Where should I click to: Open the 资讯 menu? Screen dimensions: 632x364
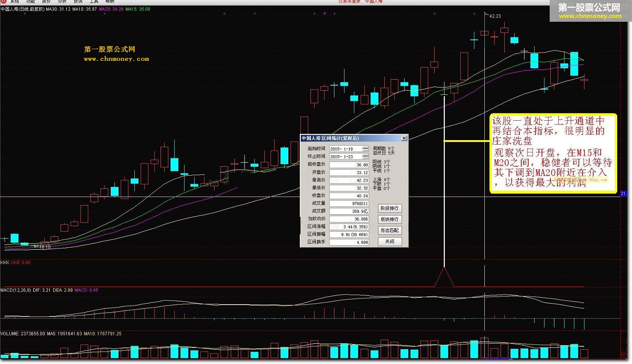coord(78,1)
